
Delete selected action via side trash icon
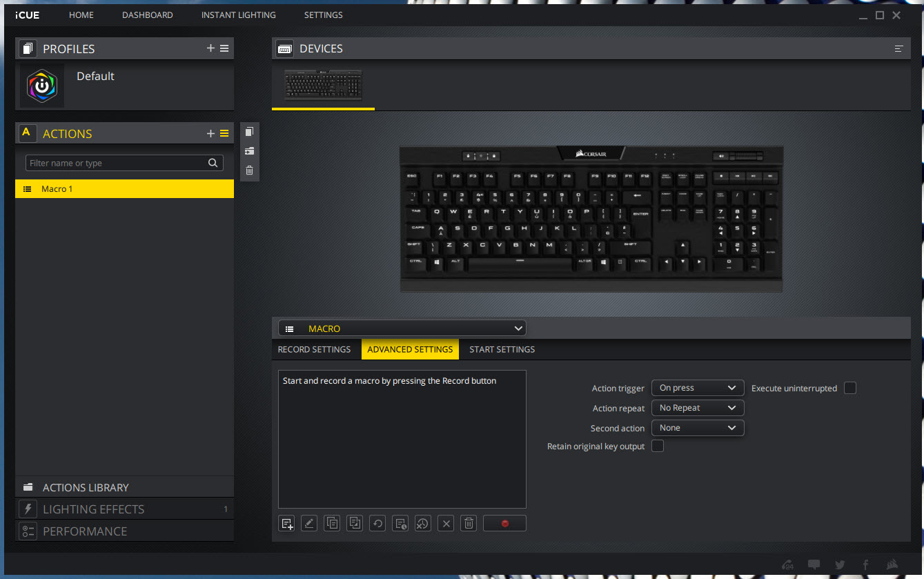(250, 170)
